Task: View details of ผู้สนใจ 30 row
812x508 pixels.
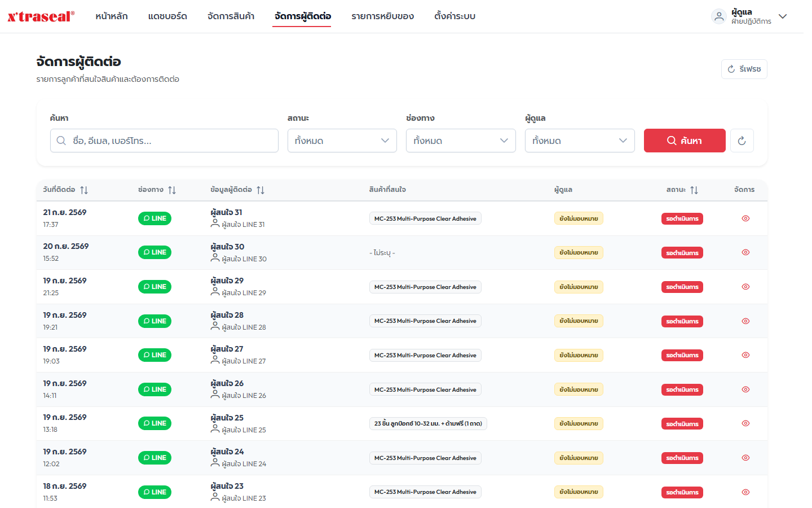Action: pos(745,252)
